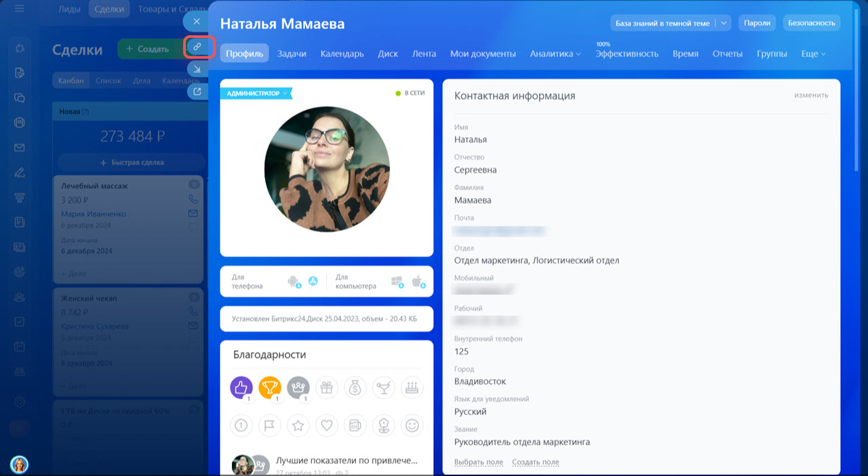The height and width of the screenshot is (476, 868).
Task: Click the Apple macOS download icon
Action: (x=418, y=281)
